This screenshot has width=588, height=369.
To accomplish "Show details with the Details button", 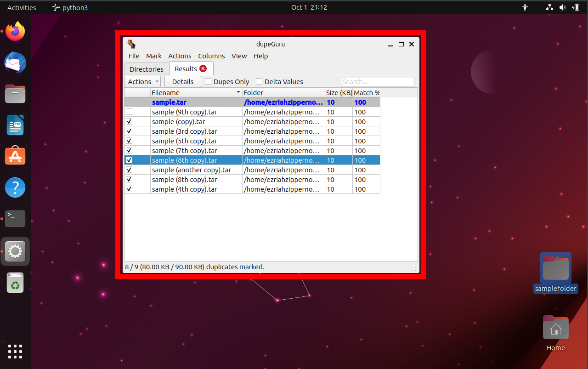I will pyautogui.click(x=182, y=81).
